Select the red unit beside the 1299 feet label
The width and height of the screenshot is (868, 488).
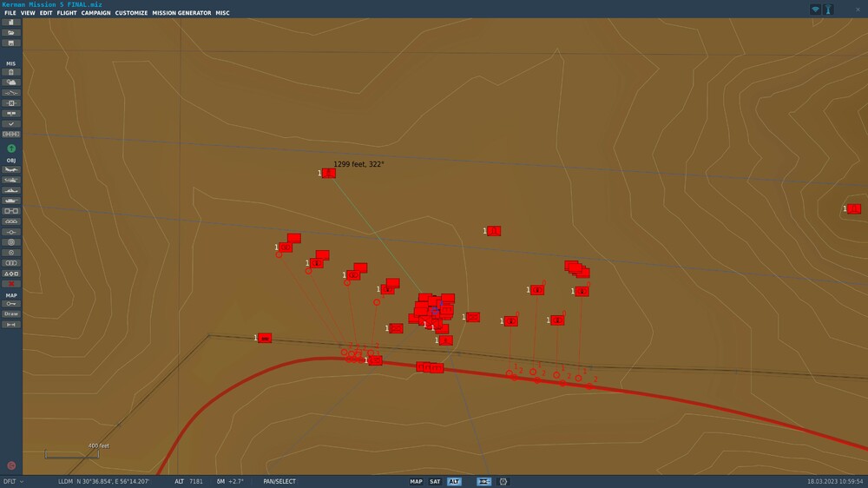[329, 174]
